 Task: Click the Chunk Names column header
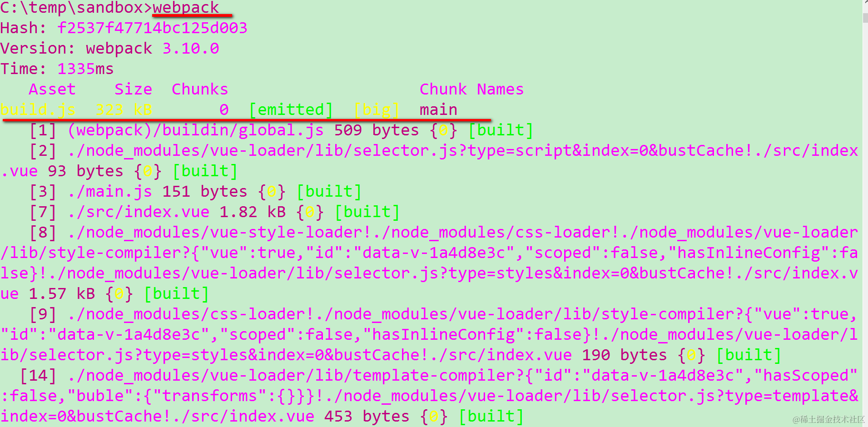[x=471, y=89]
